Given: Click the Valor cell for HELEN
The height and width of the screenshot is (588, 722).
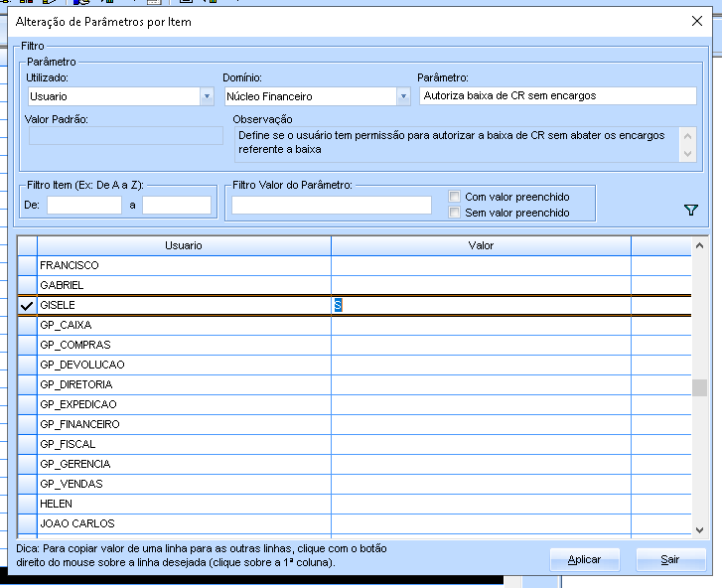Looking at the screenshot, I should tap(481, 504).
